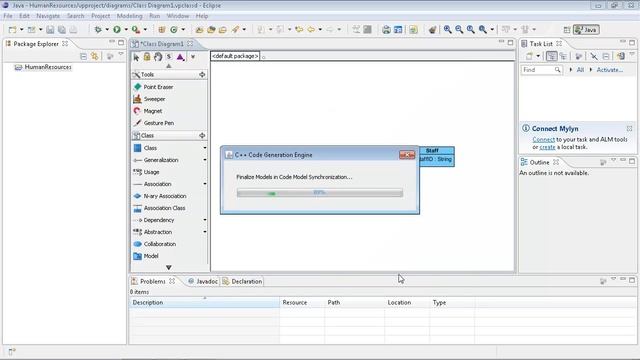Open the Debug button dropdown arrow
Screen dimensions: 640x360
tap(107, 29)
